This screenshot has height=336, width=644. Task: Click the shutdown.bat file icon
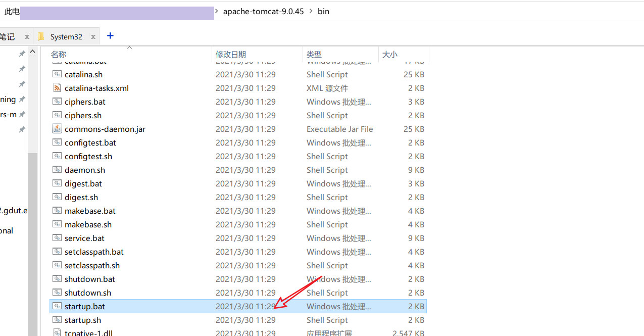tap(57, 279)
